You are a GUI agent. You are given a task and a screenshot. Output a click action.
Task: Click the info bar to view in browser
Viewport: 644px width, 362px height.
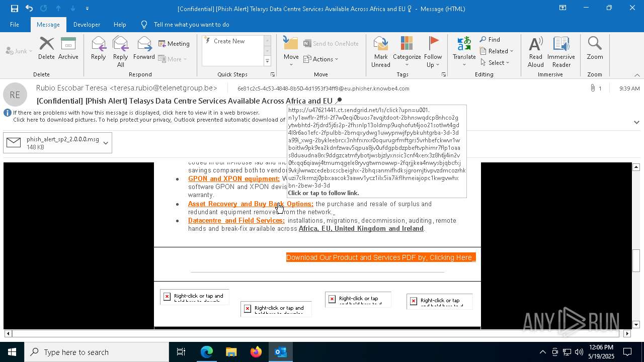tap(136, 113)
